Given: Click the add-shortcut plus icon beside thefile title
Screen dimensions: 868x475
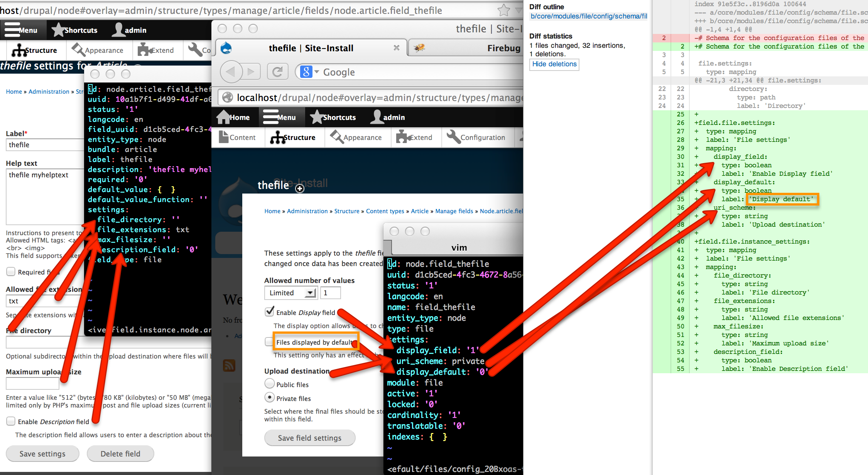Looking at the screenshot, I should (300, 189).
